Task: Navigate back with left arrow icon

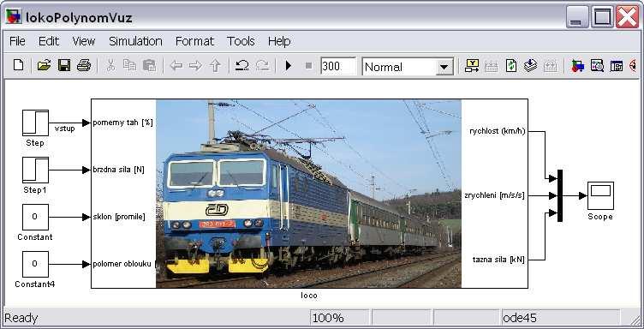Action: pos(176,66)
